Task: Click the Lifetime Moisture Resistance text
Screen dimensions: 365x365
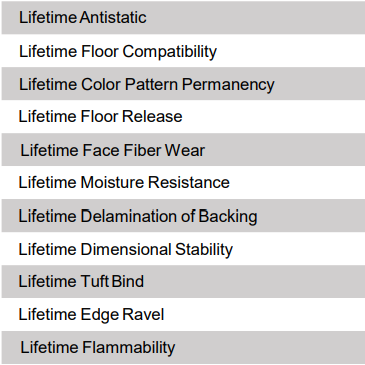Action: click(124, 182)
